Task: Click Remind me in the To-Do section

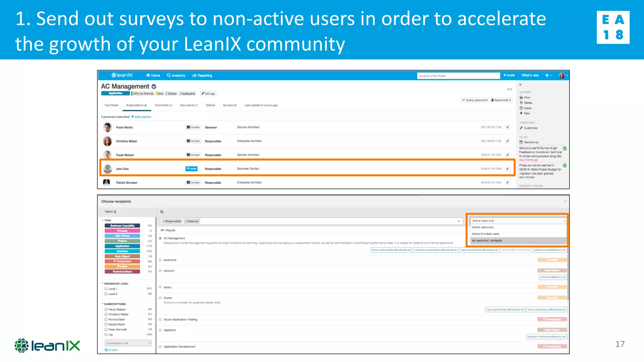Action: coord(529,142)
